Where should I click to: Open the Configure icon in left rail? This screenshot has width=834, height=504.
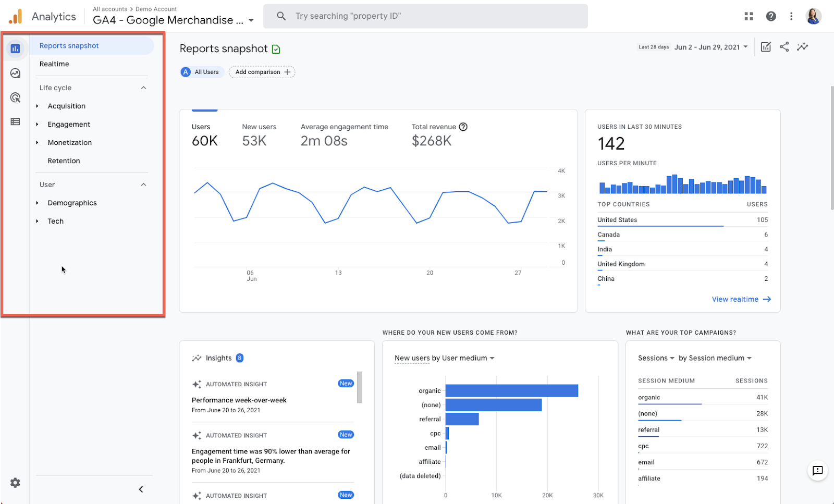point(15,122)
